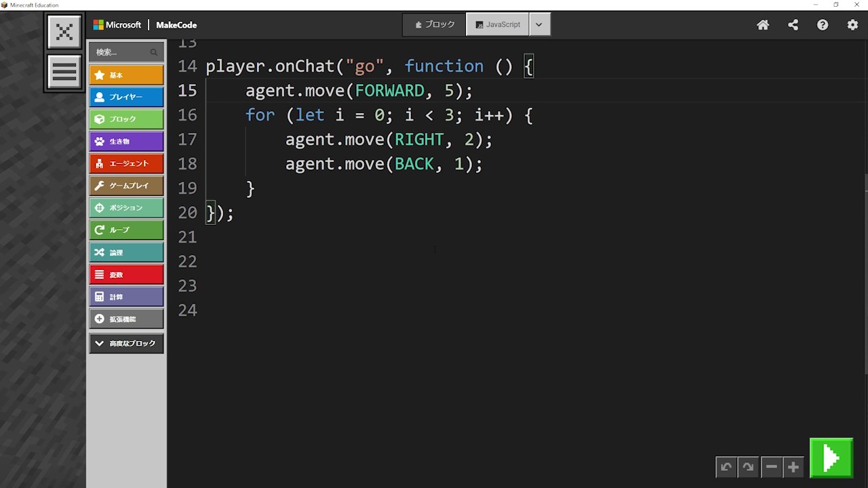Open the language dropdown arrow beside JavaScript
This screenshot has width=868, height=488.
coord(539,24)
